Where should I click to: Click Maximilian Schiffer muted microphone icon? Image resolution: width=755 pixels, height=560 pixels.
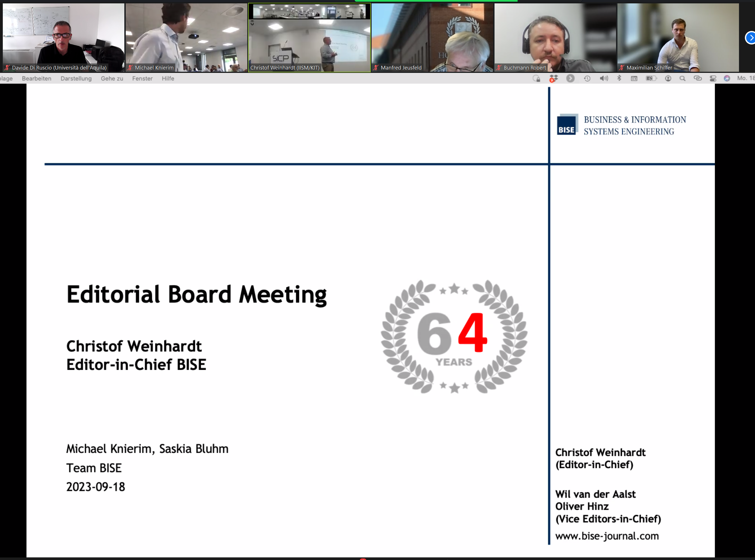coord(621,68)
